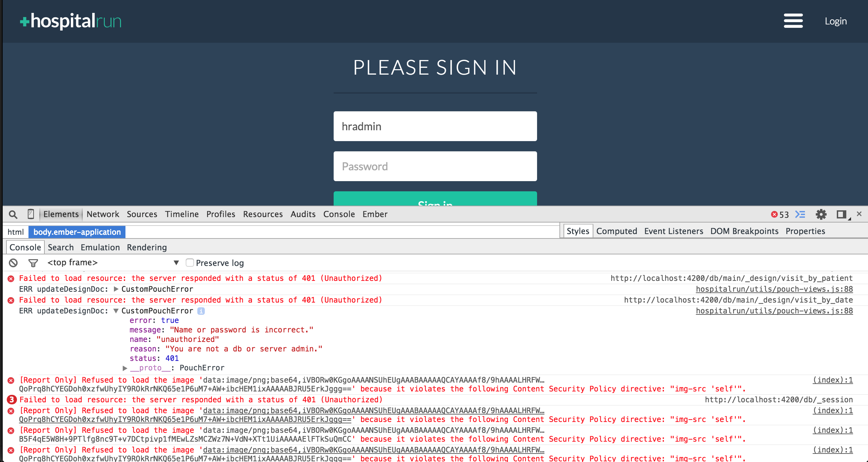The image size is (868, 462).
Task: Click the info badge next to CustomPouchError
Action: (201, 311)
